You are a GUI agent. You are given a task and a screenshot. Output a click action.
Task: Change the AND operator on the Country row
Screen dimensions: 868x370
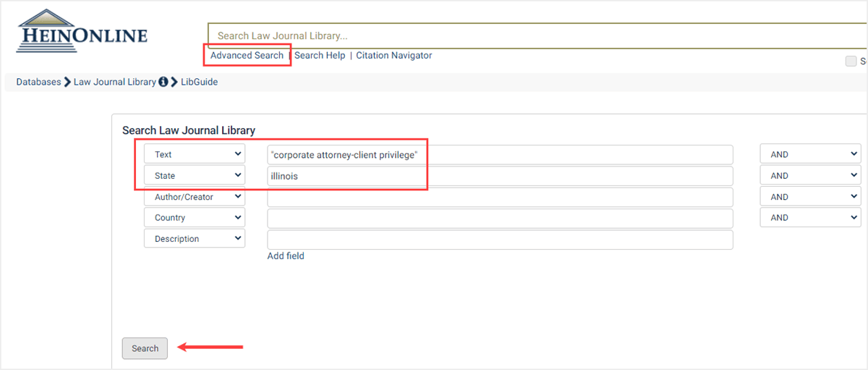pos(809,217)
